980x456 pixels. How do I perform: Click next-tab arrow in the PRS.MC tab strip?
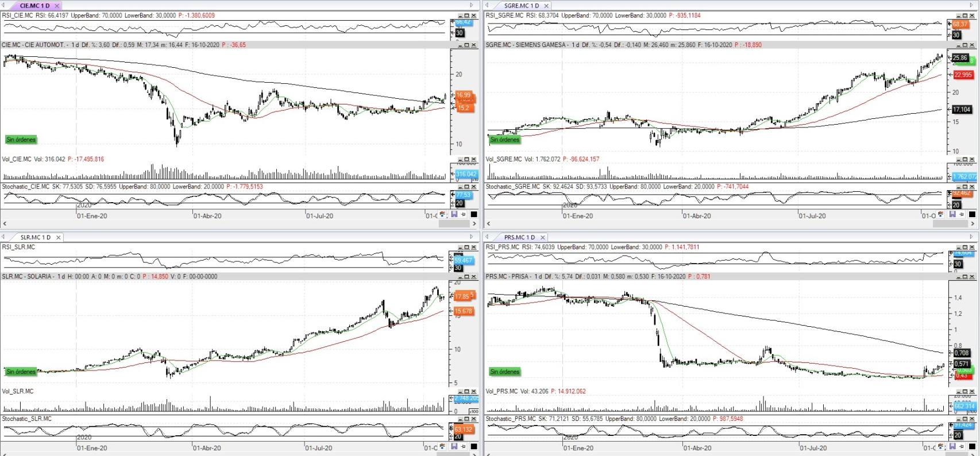click(x=972, y=237)
